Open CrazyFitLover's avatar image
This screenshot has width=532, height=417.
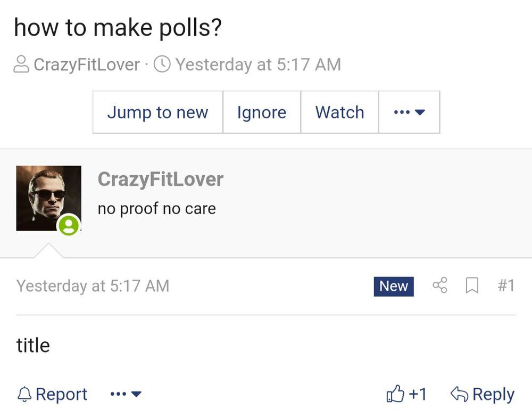48,198
